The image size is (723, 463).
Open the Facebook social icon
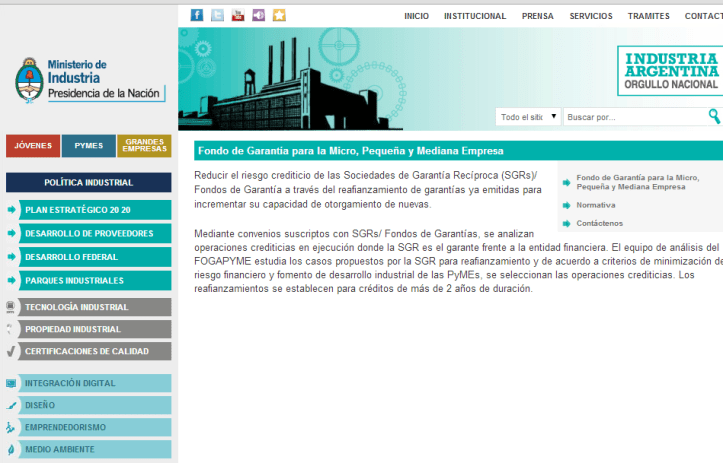196,15
